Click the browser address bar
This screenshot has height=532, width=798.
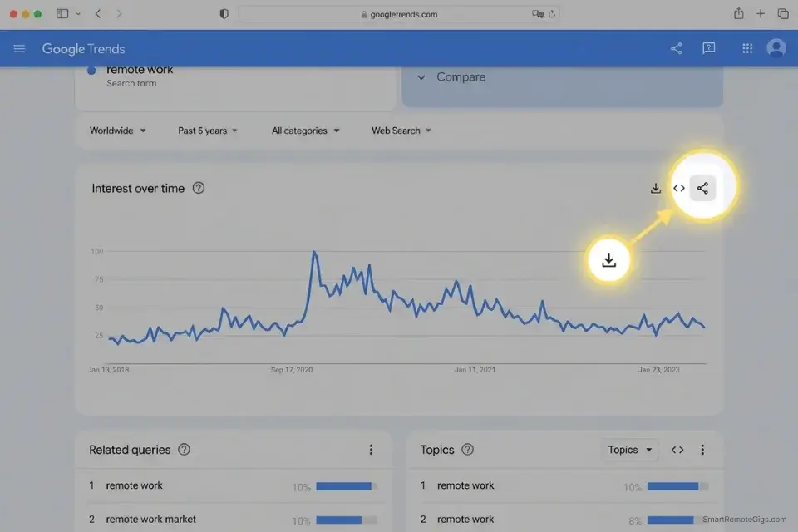(x=399, y=13)
